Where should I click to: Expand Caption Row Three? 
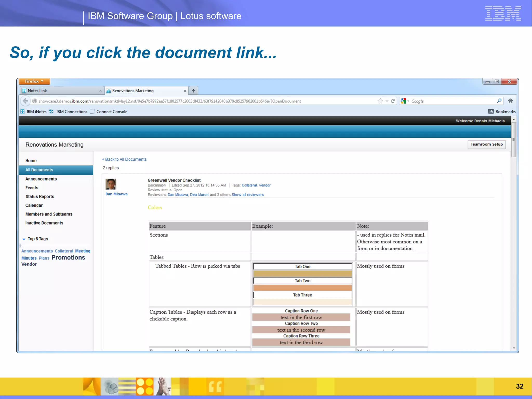tap(301, 336)
